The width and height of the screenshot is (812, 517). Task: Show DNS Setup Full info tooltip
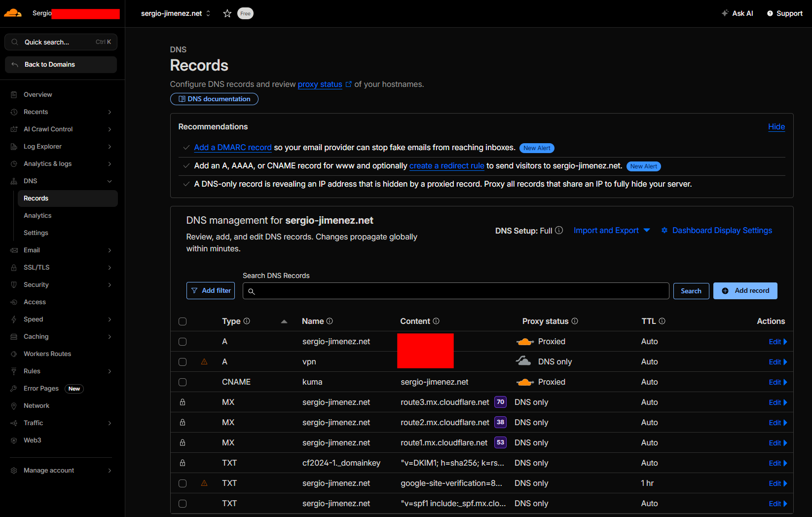click(x=559, y=230)
